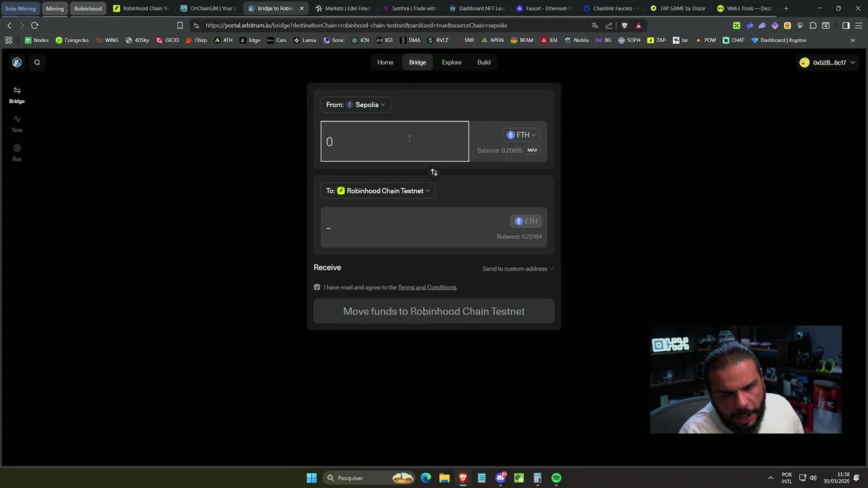The width and height of the screenshot is (868, 488).
Task: Open the volume speaker tray icon
Action: coord(813,478)
